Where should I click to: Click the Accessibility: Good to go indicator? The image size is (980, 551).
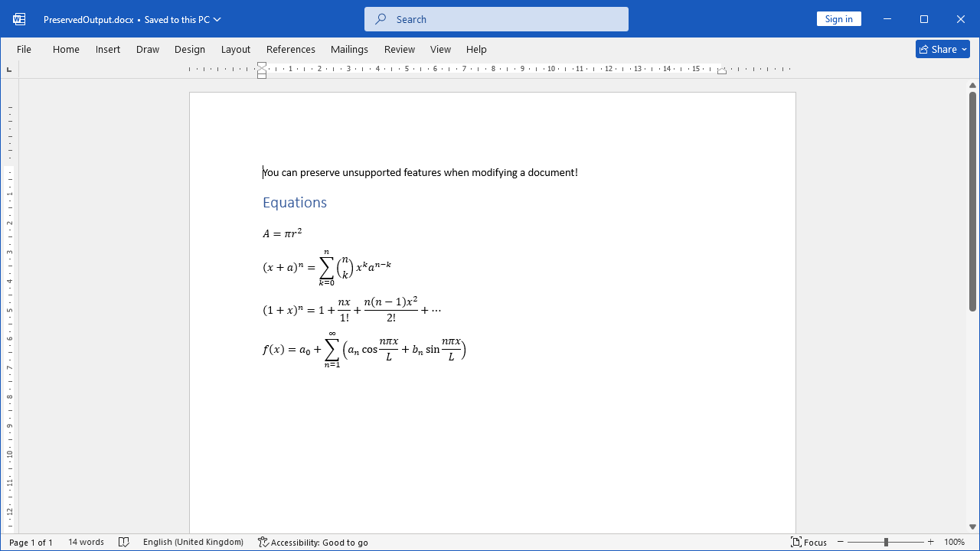pyautogui.click(x=313, y=542)
